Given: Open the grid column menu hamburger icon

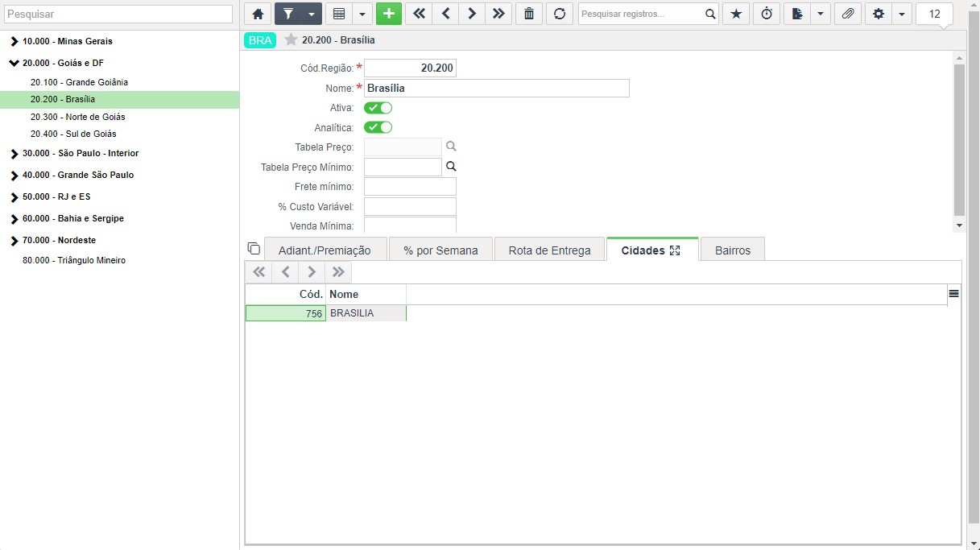Looking at the screenshot, I should pyautogui.click(x=954, y=294).
